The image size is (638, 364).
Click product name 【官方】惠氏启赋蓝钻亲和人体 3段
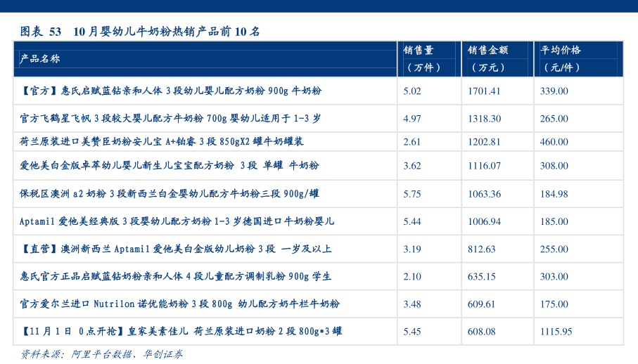tap(171, 91)
